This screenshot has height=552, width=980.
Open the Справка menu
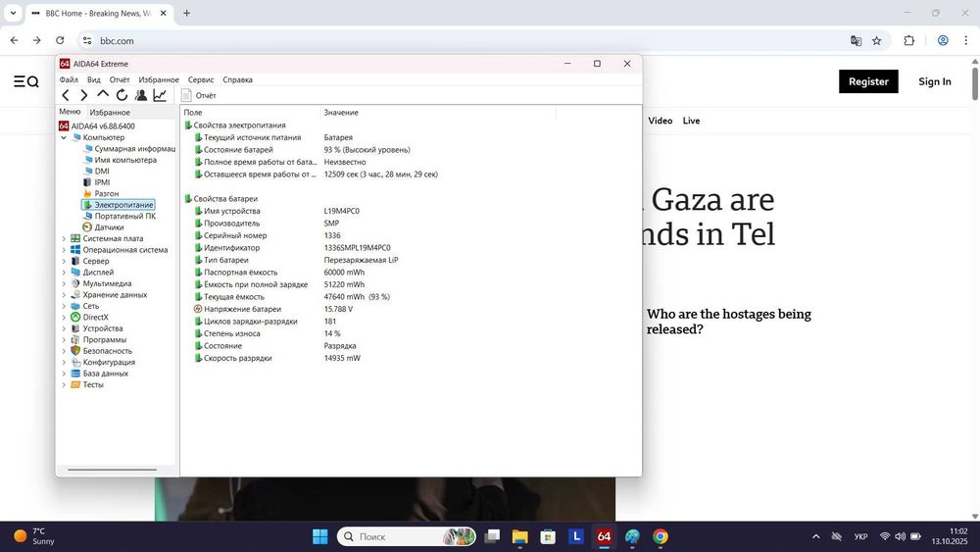(237, 79)
